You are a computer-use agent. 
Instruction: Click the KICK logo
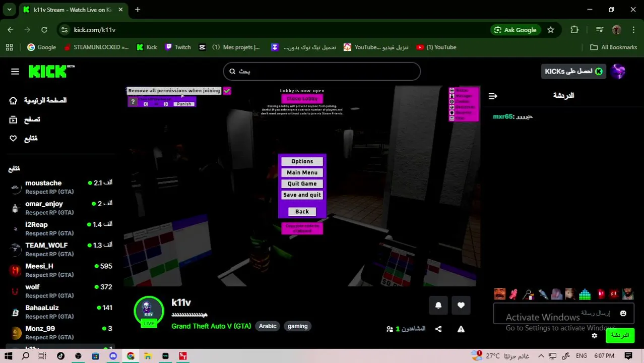click(51, 71)
